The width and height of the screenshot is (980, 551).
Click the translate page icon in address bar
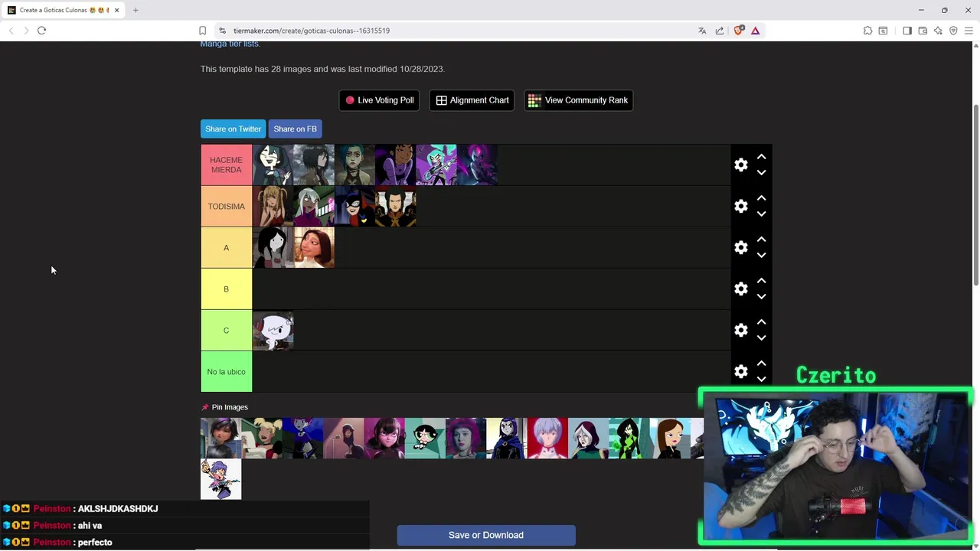(x=702, y=31)
